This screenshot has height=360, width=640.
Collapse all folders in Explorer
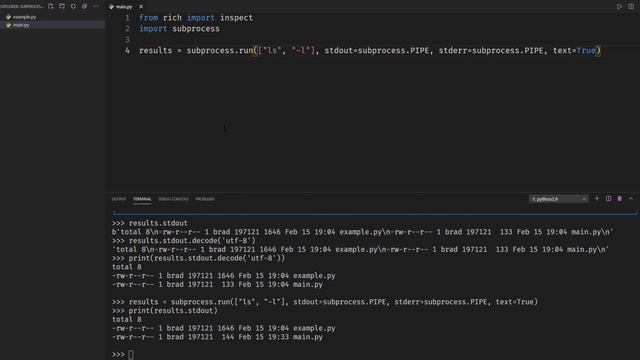pyautogui.click(x=84, y=6)
